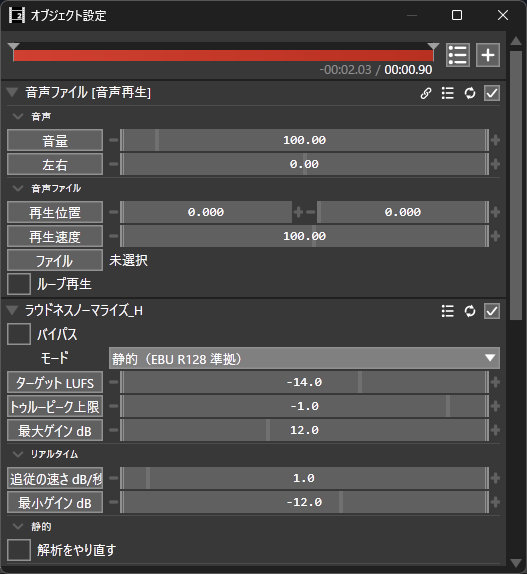Open the list menu icon in 音声ファイル header
Screen dimensions: 527x574
coord(448,93)
